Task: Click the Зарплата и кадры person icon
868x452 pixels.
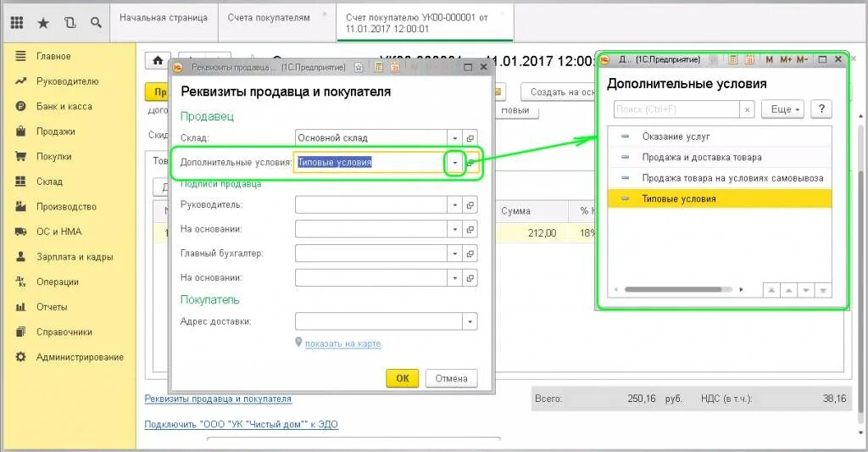Action: (20, 256)
